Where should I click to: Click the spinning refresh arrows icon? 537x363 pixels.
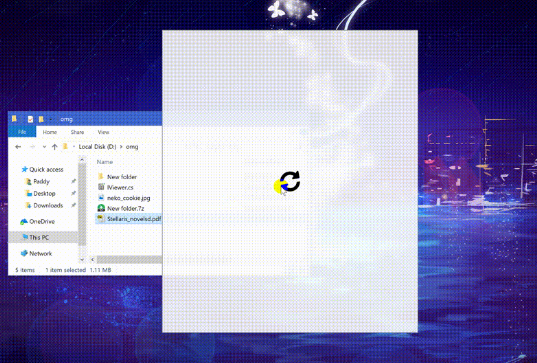point(290,181)
